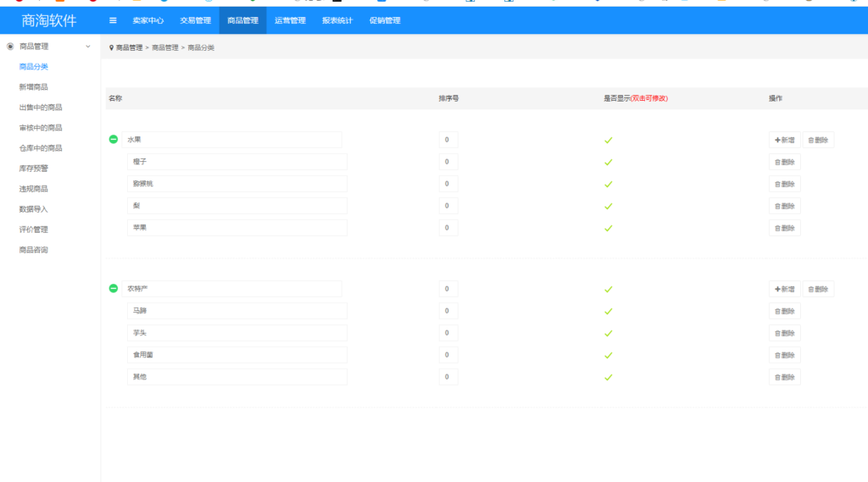Click the plus 新增 icon in 水果 row
Image resolution: width=868 pixels, height=482 pixels.
click(777, 141)
